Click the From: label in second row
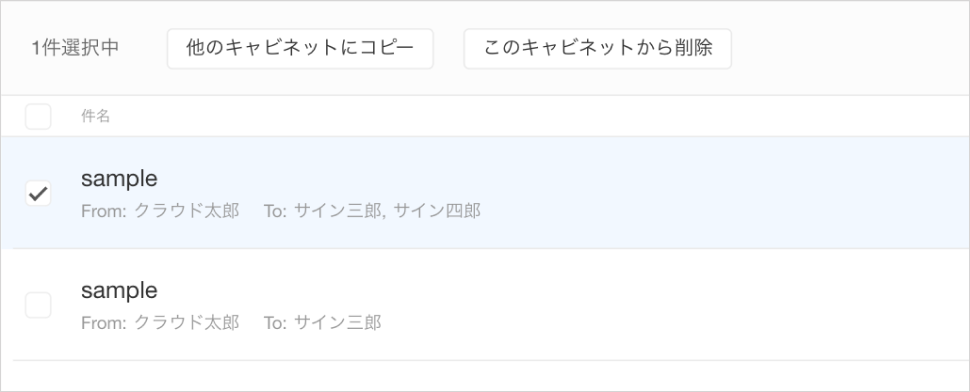This screenshot has height=392, width=970. tap(104, 323)
